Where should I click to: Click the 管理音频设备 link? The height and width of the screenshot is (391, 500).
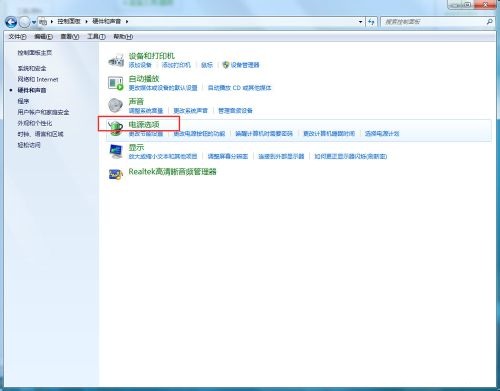[x=235, y=111]
